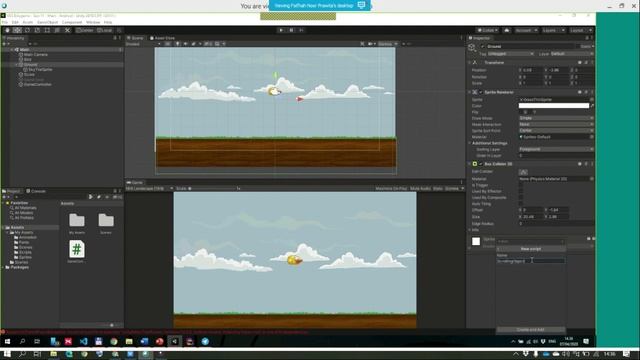Open the Sprite Renderer Color swatch

pos(554,106)
